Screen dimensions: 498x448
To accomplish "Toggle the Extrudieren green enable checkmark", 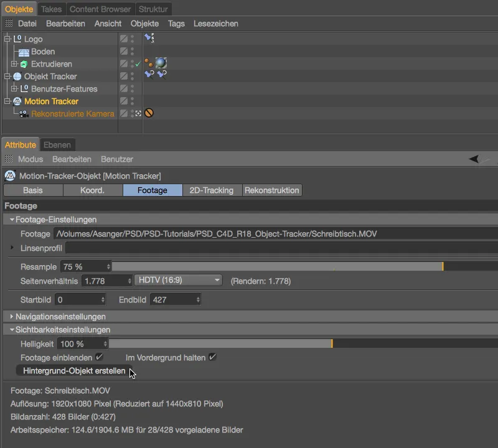I will [138, 64].
